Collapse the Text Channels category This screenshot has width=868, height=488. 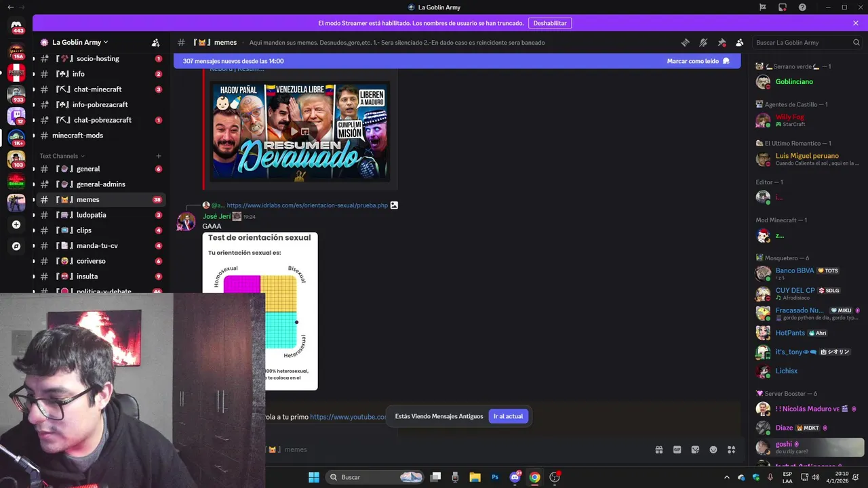tap(62, 156)
